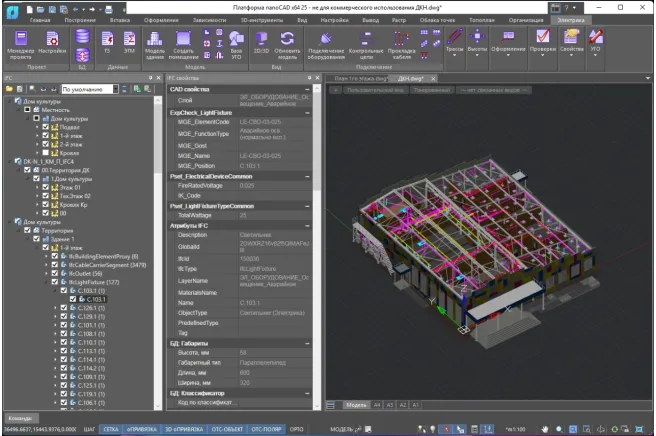This screenshot has width=656, height=436.
Task: Toggle the СЕТКА status bar button
Action: 111,428
